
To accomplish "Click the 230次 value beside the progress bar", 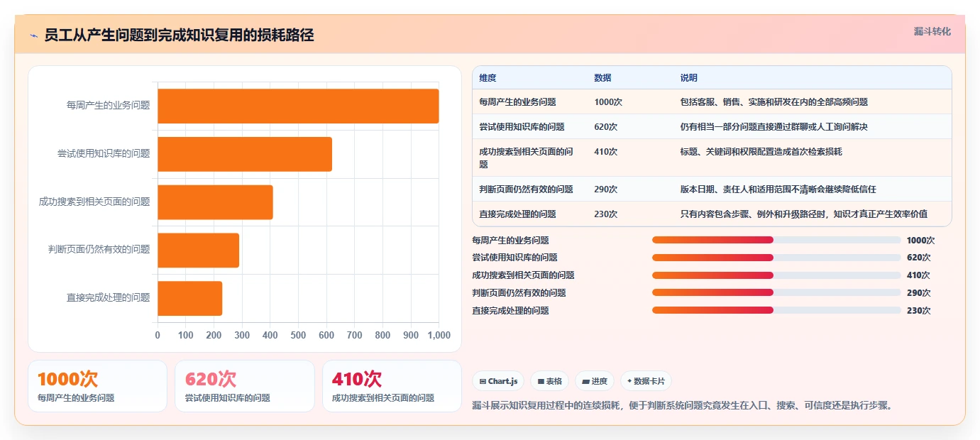I will point(918,310).
